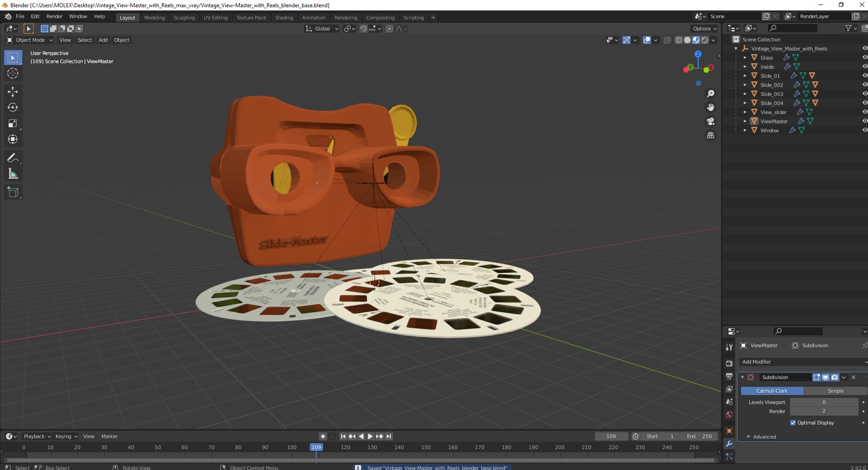Click the pan view hand icon

tap(710, 107)
